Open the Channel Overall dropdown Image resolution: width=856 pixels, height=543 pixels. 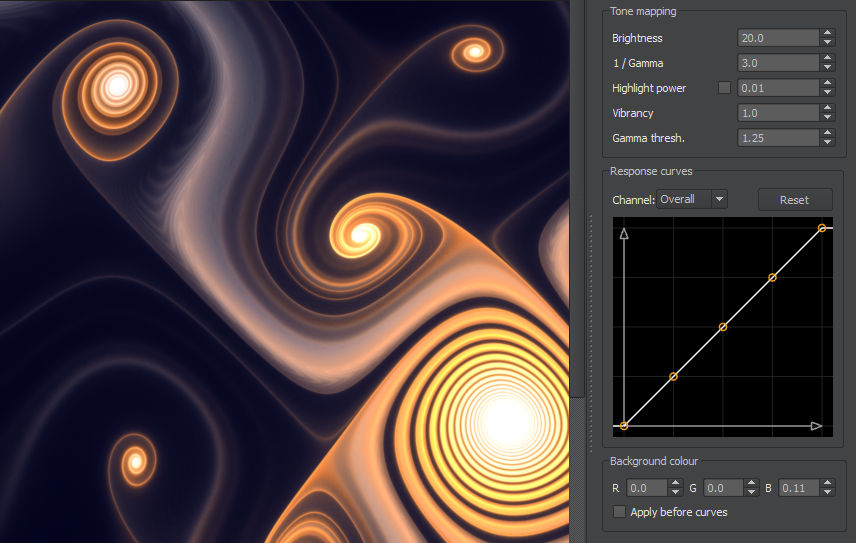[x=692, y=200]
